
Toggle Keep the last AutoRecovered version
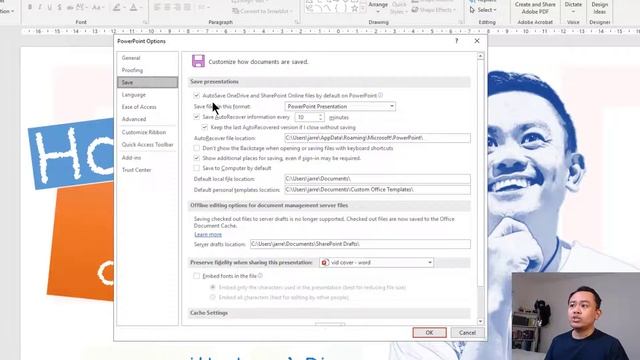pos(204,127)
